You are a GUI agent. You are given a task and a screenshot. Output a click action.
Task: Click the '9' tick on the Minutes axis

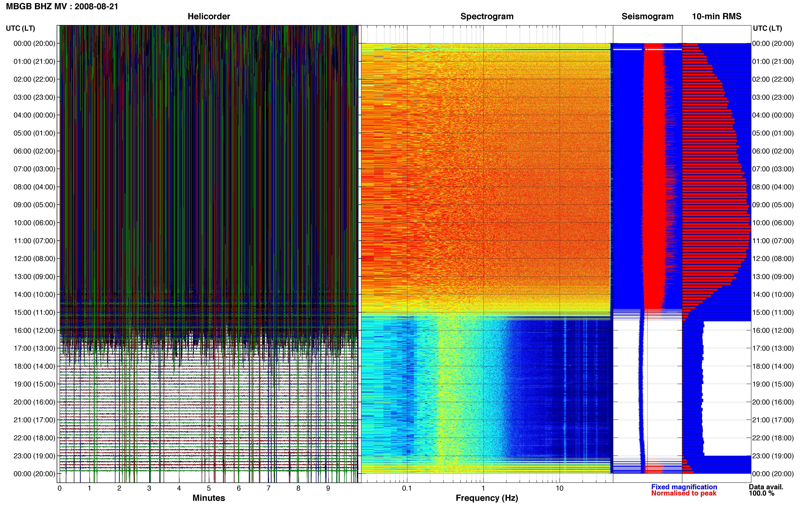(x=328, y=488)
